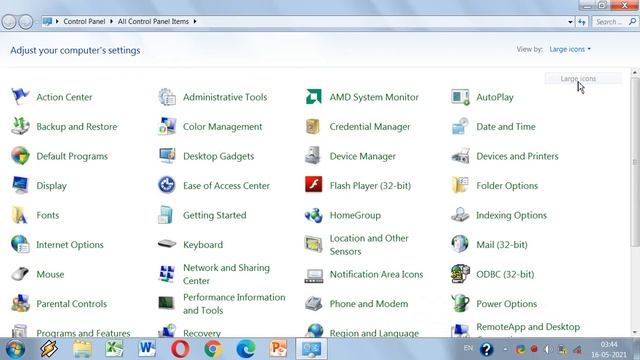Open the Desktop Gadgets icon
The image size is (640, 360).
click(x=167, y=156)
